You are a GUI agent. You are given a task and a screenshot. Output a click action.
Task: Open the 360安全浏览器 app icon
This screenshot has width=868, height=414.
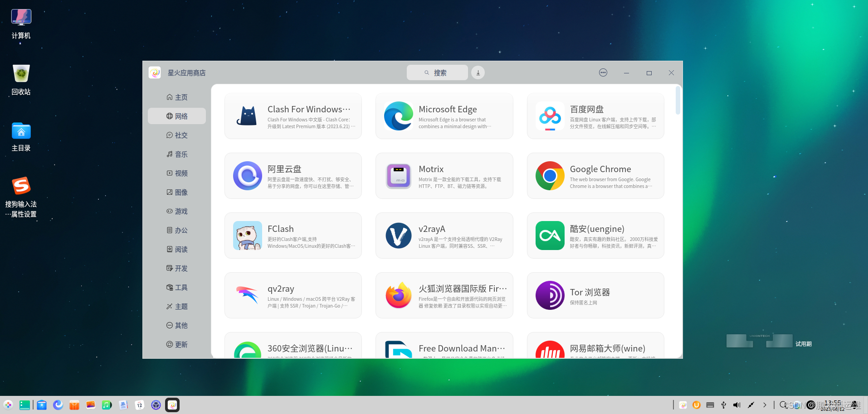[248, 349]
